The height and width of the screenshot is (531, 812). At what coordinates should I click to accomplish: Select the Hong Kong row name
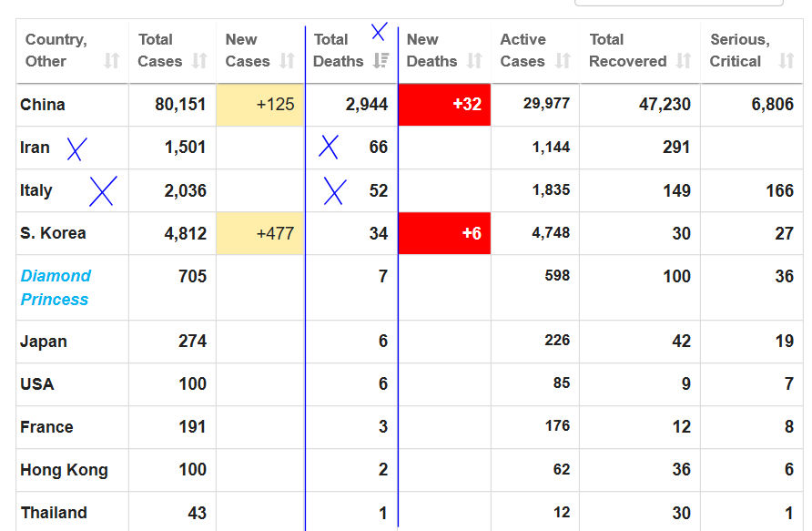pyautogui.click(x=64, y=470)
